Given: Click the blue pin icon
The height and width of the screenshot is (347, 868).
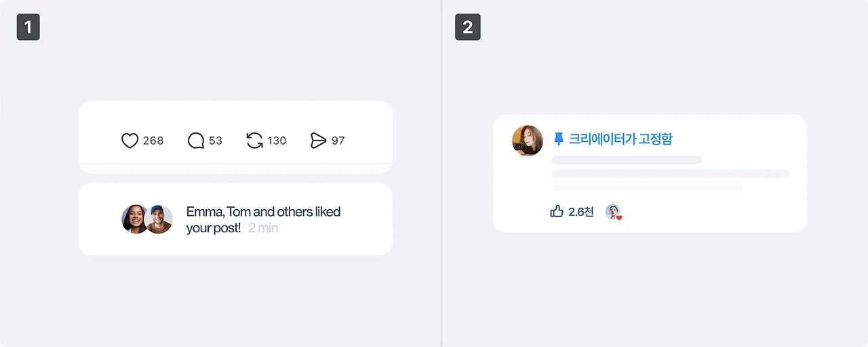Looking at the screenshot, I should pyautogui.click(x=559, y=139).
